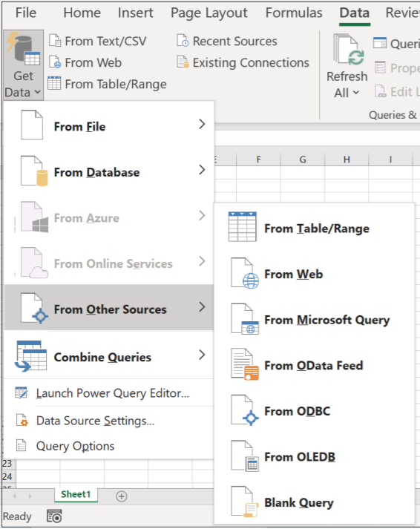Screen dimensions: 420x529
Task: Expand From Database submenu arrow
Action: [x=202, y=170]
